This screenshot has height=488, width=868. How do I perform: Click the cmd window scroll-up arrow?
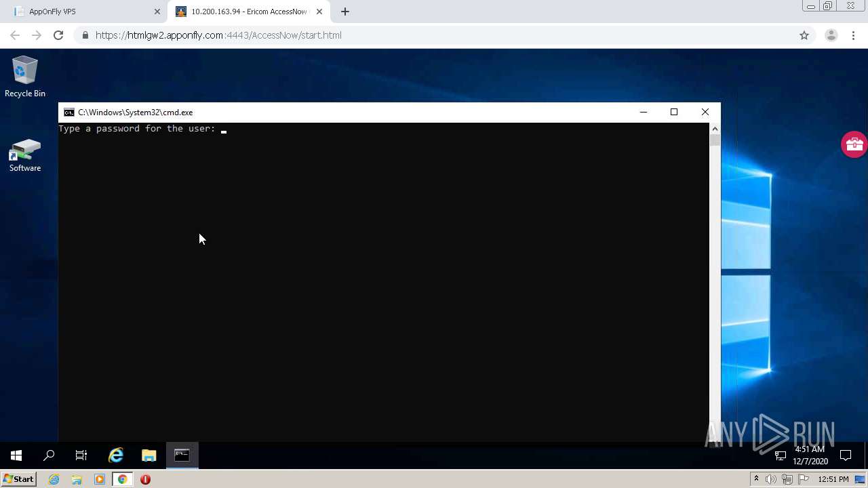click(x=715, y=129)
